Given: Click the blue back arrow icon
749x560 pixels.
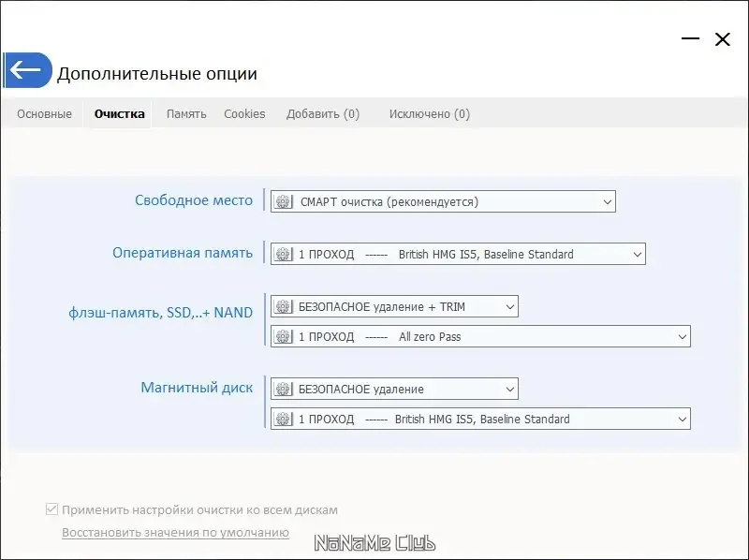Looking at the screenshot, I should coord(26,69).
